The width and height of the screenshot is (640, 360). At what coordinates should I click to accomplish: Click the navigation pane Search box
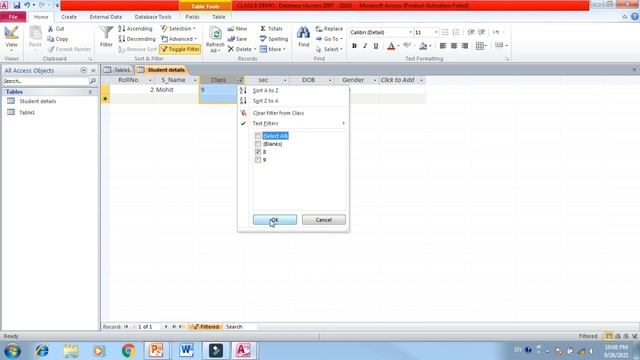(x=45, y=81)
